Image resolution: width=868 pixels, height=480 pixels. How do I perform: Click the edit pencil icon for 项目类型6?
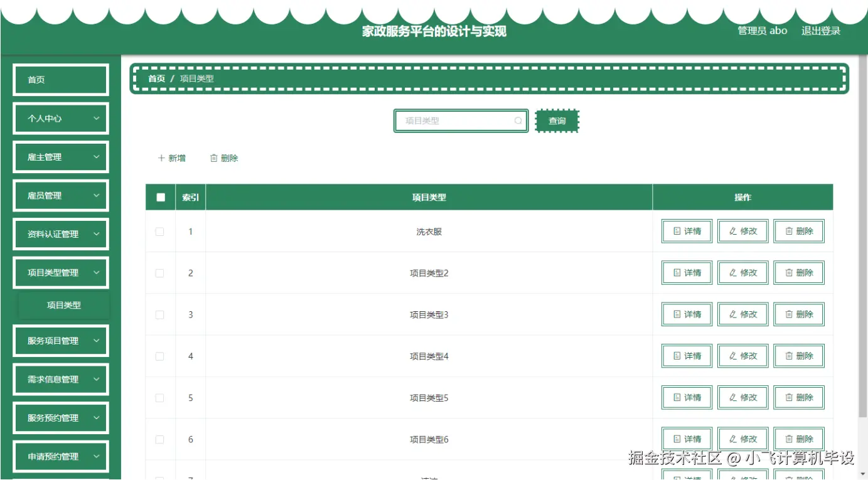[x=733, y=439]
